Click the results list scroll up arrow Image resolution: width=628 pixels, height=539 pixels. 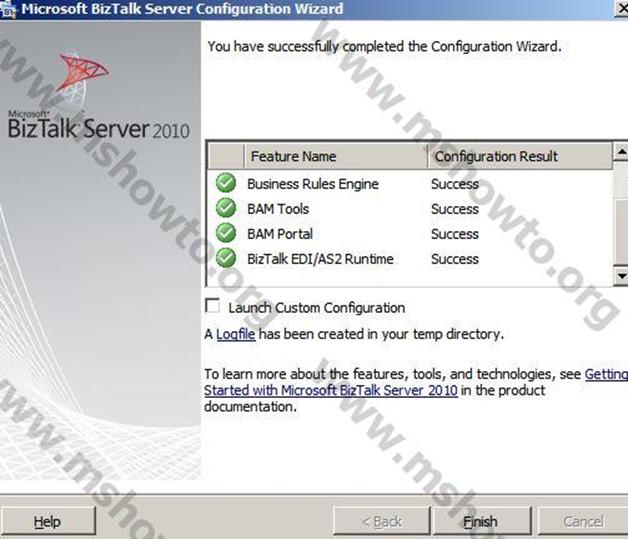pyautogui.click(x=621, y=152)
